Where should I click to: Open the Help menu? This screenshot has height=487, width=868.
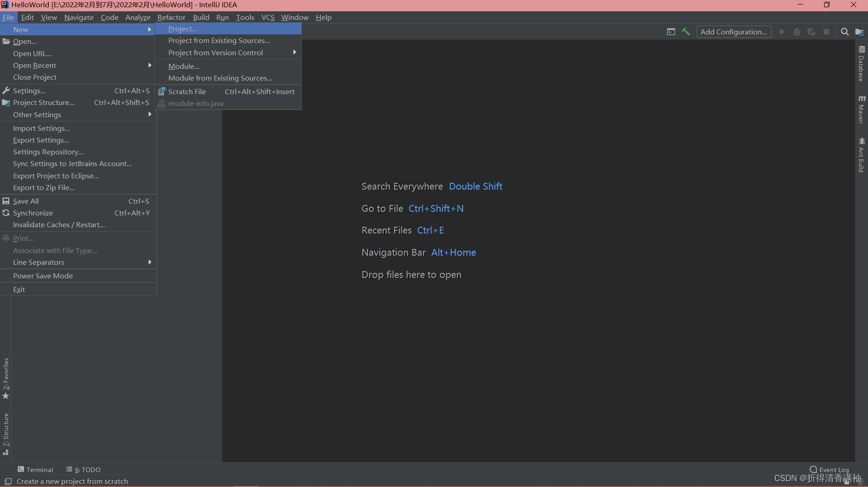[324, 17]
